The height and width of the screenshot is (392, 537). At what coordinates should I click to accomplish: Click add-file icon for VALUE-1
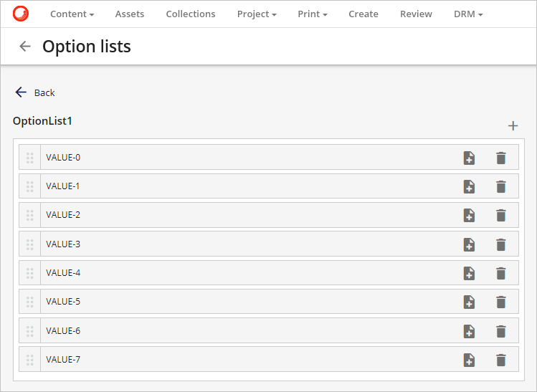[x=469, y=186]
